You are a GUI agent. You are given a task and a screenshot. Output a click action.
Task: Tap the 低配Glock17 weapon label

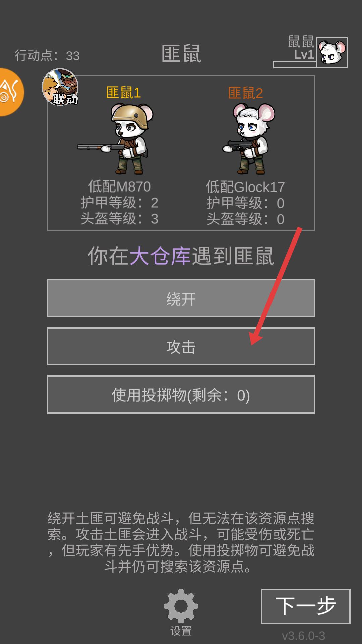[245, 187]
